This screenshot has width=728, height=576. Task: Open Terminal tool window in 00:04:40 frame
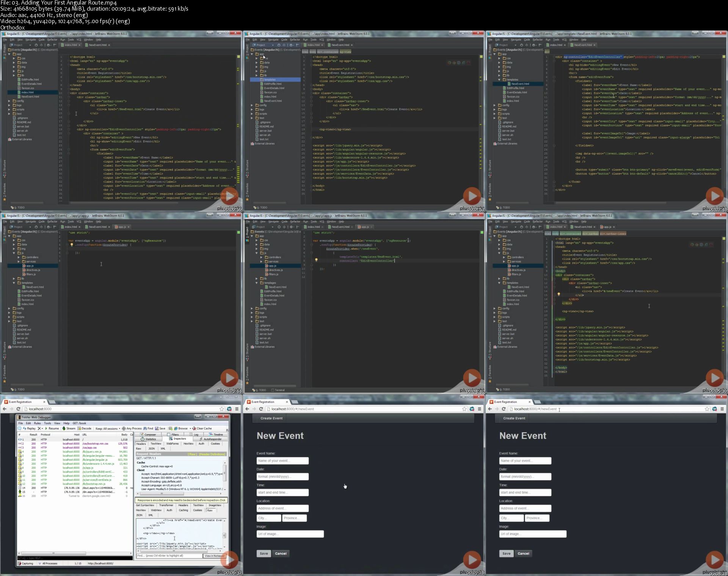pos(278,390)
